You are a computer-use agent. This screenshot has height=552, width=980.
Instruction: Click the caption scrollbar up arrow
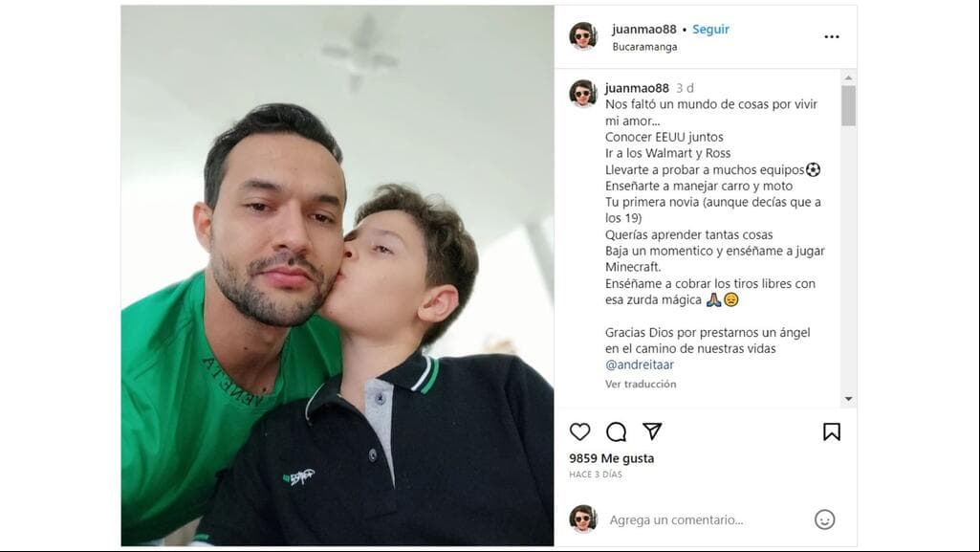point(848,77)
